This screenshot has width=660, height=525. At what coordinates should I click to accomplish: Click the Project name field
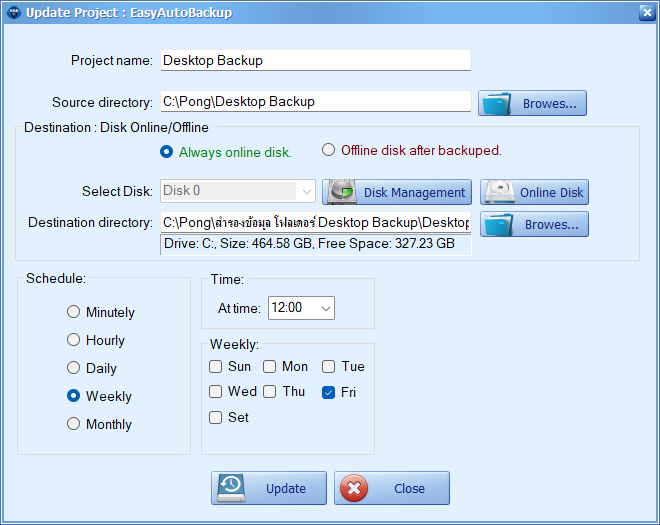coord(316,61)
